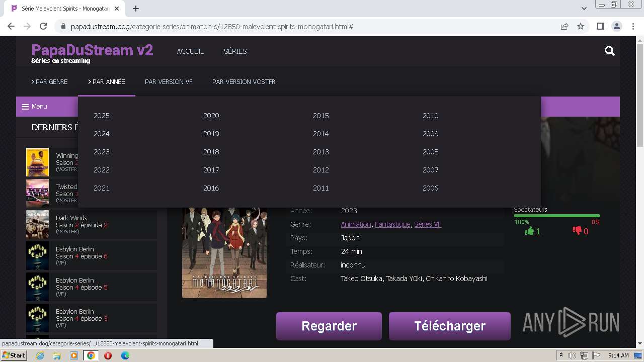Open the Séries VF genre link

(x=428, y=224)
